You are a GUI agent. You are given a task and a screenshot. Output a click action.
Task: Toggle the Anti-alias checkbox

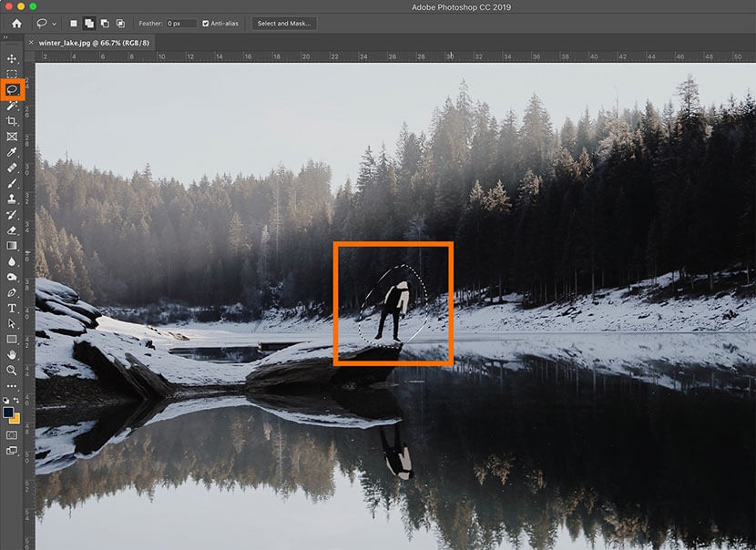pos(206,23)
